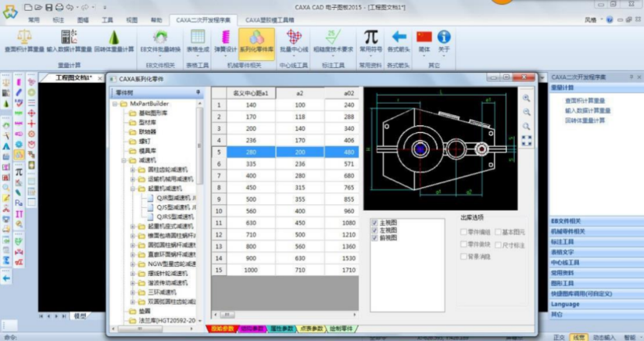
Task: Toggle the 背景消隐 output option checkbox
Action: pos(464,257)
